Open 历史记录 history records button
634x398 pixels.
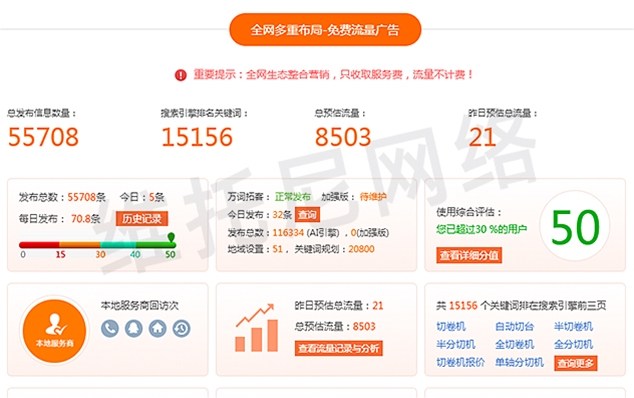[142, 219]
